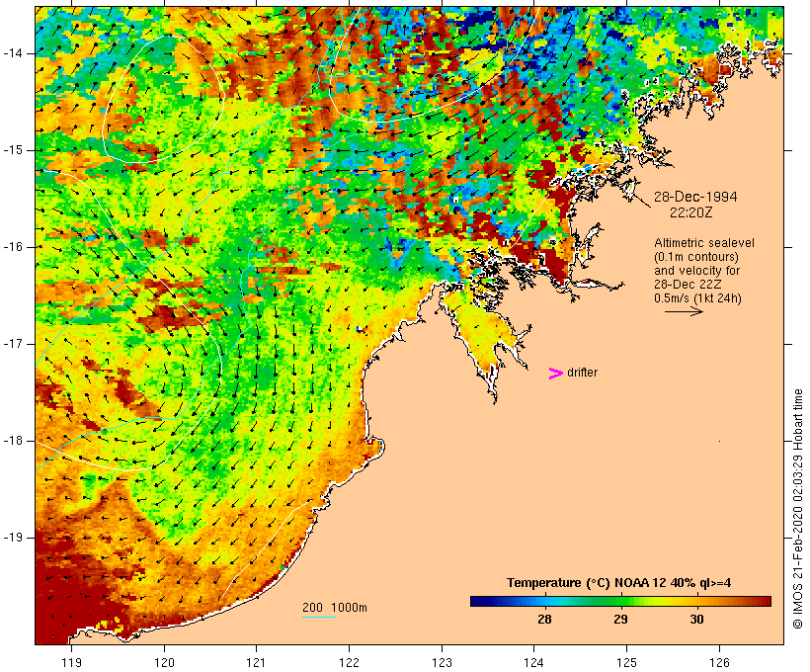810x672 pixels.
Task: Click the 30 colorbar tick label
Action: (696, 619)
